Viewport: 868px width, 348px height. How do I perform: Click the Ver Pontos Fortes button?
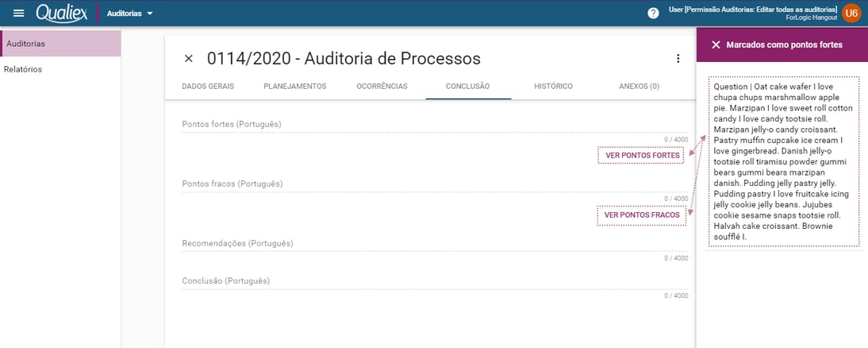(x=642, y=156)
